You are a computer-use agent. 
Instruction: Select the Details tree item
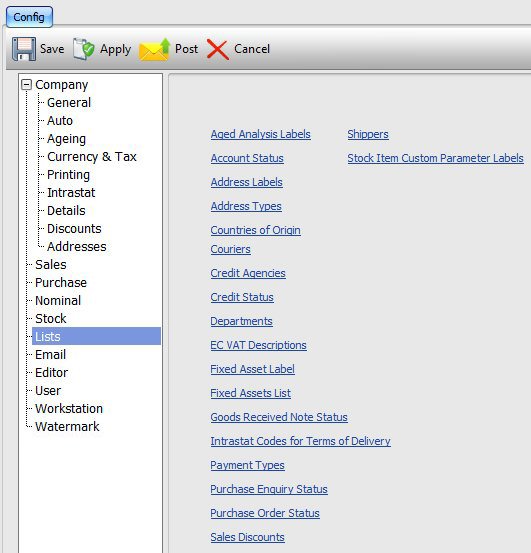click(66, 211)
